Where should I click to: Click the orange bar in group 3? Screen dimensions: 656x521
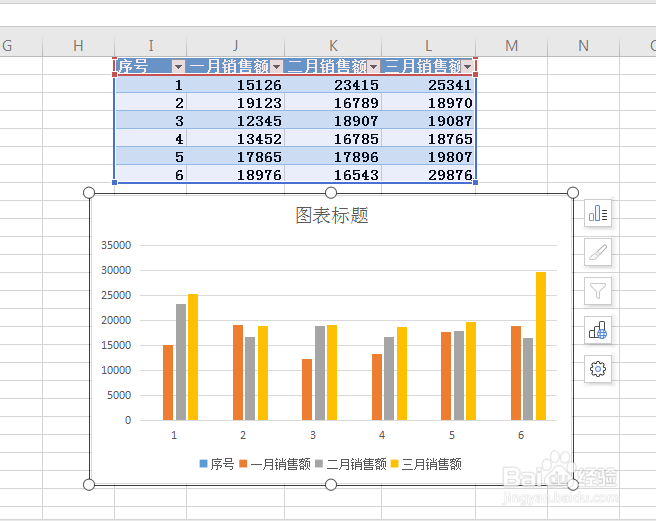[x=307, y=390]
